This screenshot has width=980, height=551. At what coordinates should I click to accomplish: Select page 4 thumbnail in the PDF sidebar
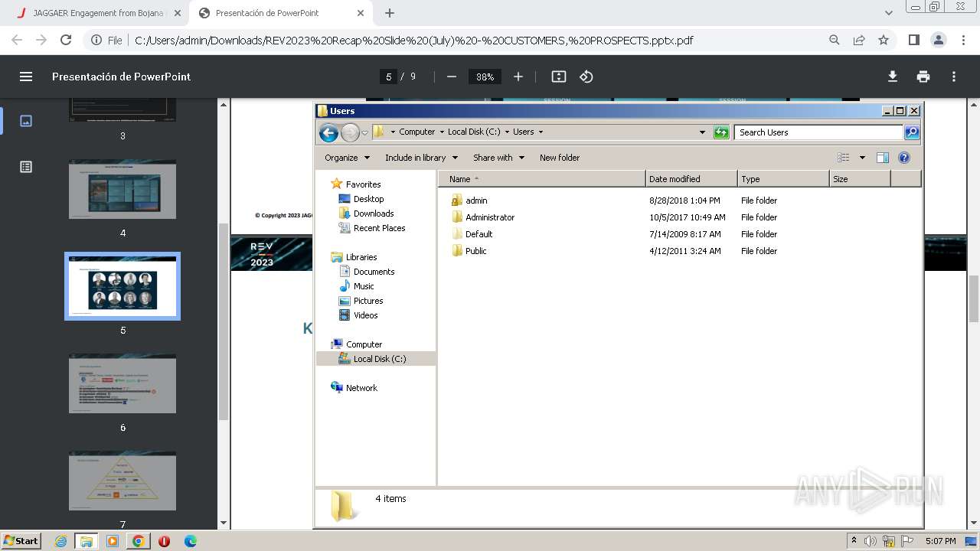(x=122, y=189)
